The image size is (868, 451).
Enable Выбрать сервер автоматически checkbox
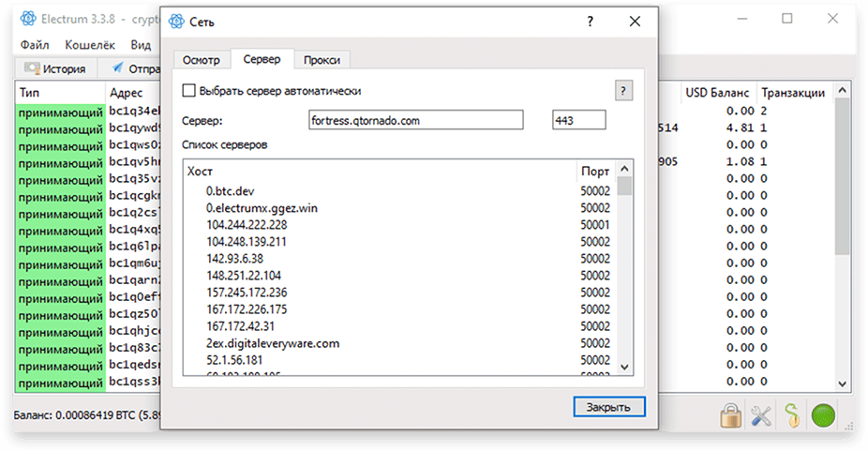coord(188,90)
